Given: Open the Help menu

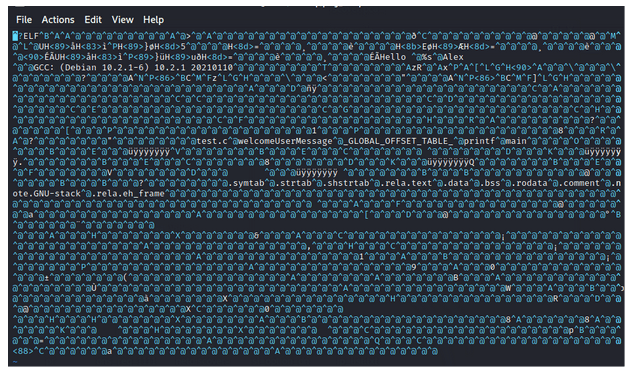Looking at the screenshot, I should coord(154,20).
